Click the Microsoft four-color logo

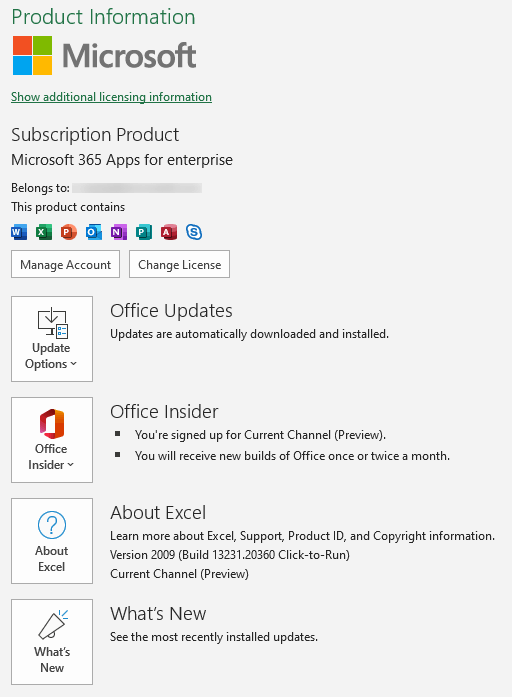pyautogui.click(x=32, y=56)
